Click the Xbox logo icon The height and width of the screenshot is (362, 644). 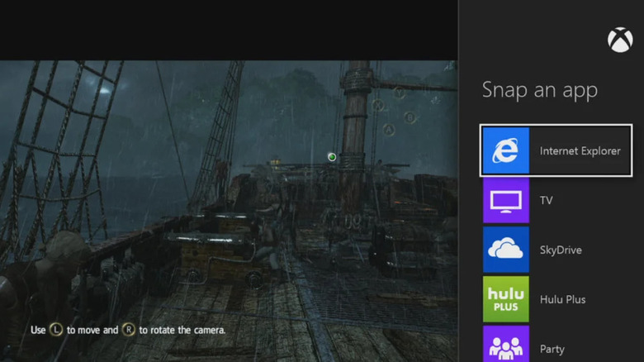click(x=620, y=40)
